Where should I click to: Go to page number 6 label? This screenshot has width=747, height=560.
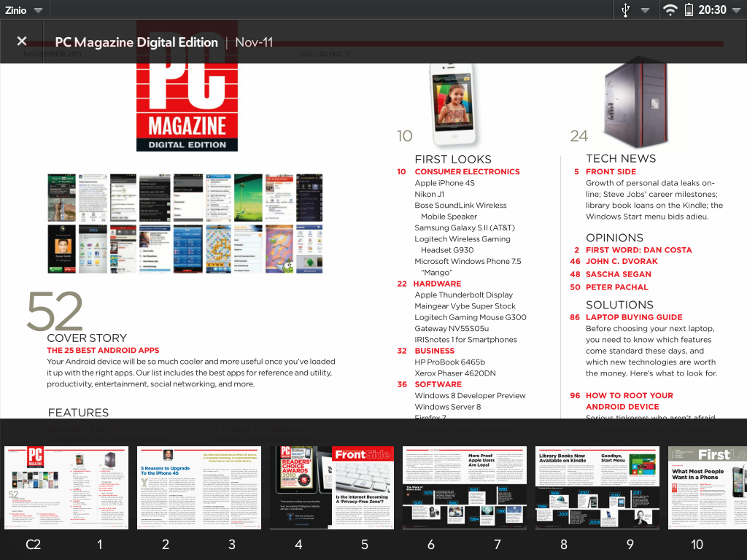click(430, 544)
